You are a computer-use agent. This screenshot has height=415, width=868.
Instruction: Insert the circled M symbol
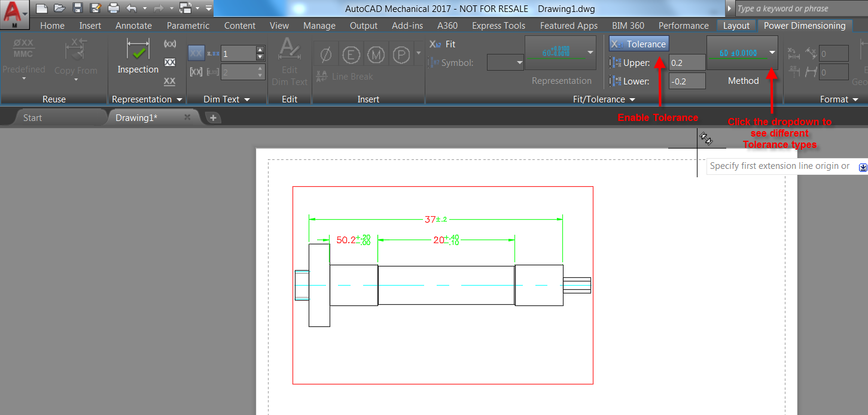point(376,55)
